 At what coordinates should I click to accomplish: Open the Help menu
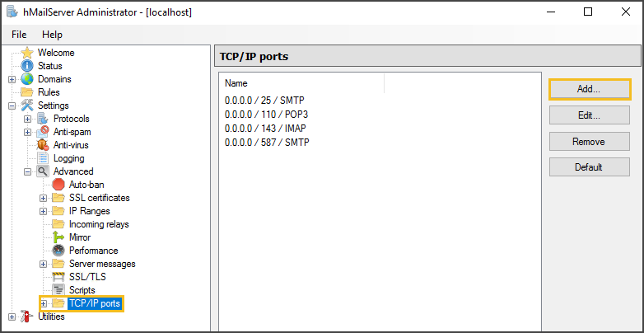tap(52, 35)
